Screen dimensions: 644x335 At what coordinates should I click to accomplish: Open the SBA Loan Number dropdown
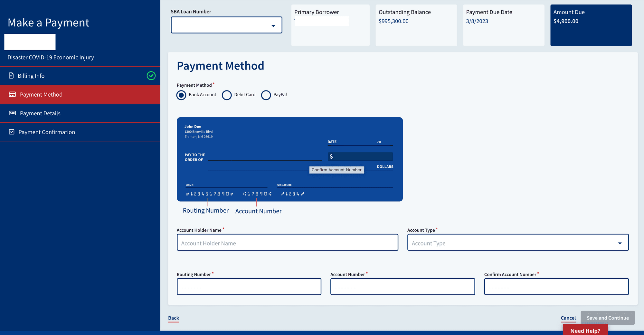pos(226,25)
